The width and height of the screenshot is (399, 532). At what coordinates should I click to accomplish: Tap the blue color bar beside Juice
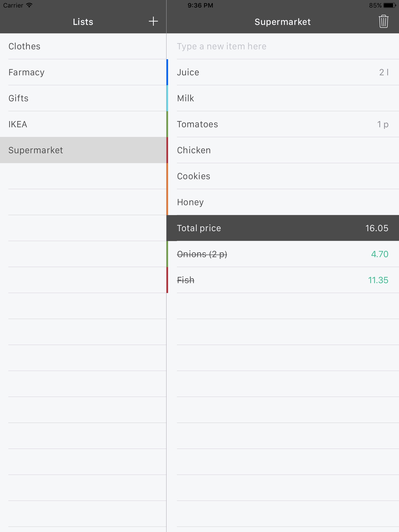(167, 72)
